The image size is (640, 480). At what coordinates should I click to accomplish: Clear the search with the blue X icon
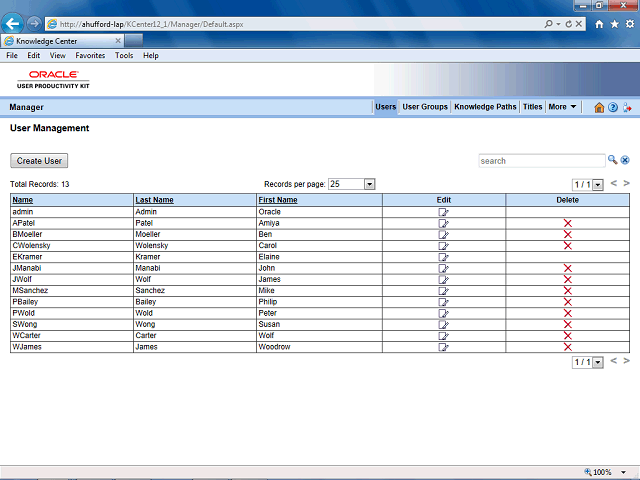tap(625, 160)
